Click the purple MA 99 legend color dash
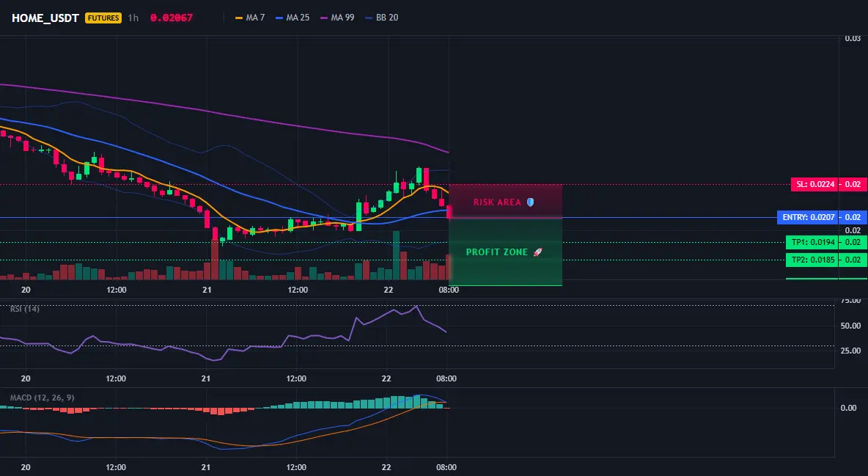Viewport: 868px width, 476px height. pos(324,18)
